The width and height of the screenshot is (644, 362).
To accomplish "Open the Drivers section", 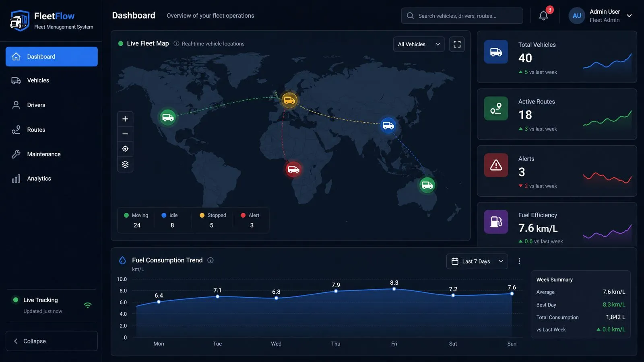I will point(52,105).
